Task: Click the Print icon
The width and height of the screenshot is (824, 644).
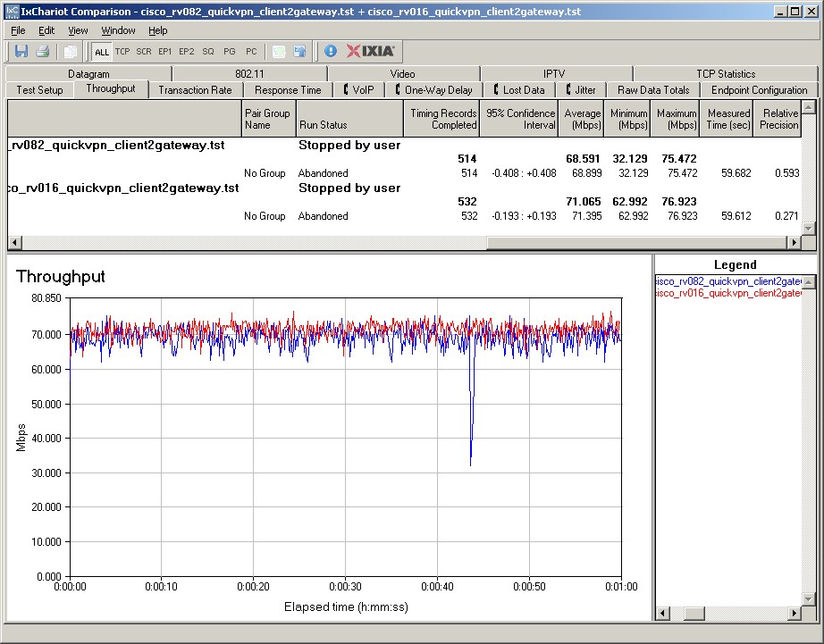Action: pyautogui.click(x=43, y=51)
